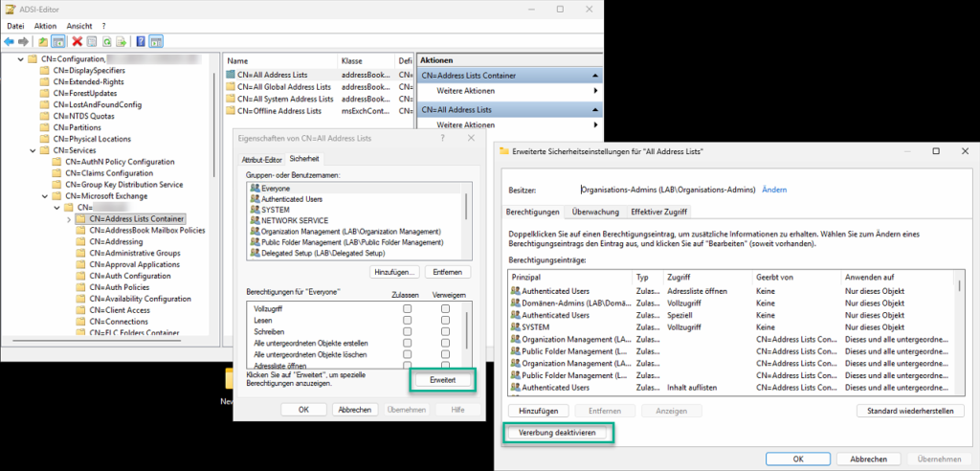This screenshot has width=980, height=471.
Task: Click the Up one level folder icon
Action: [43, 41]
